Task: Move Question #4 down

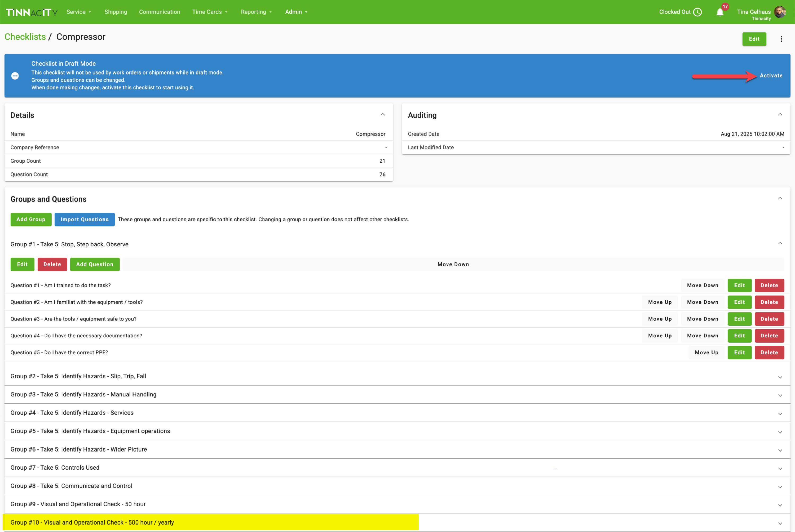Action: tap(702, 336)
